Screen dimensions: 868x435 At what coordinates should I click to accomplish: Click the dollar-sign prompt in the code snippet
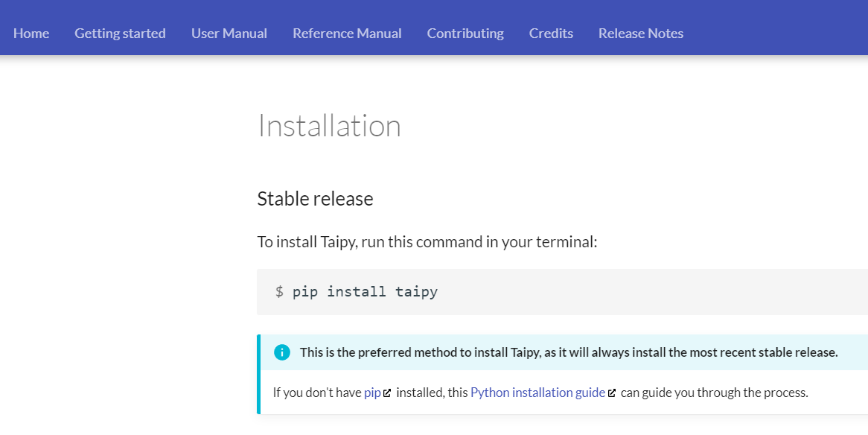tap(280, 291)
